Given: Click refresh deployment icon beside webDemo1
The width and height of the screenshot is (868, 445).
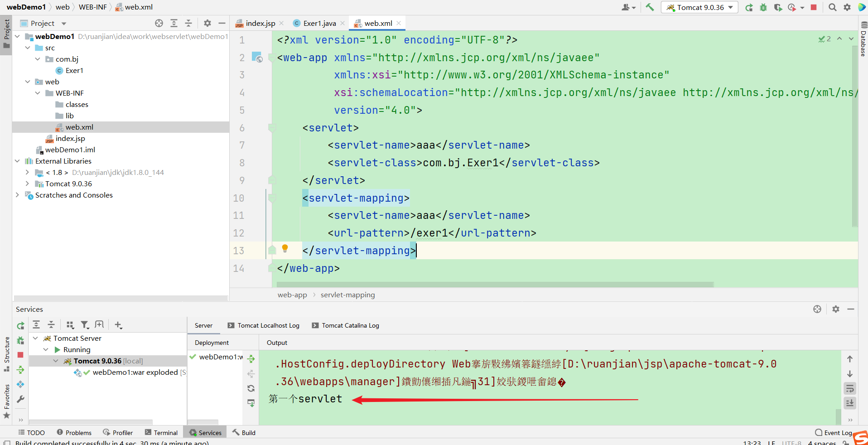Looking at the screenshot, I should pyautogui.click(x=251, y=388).
